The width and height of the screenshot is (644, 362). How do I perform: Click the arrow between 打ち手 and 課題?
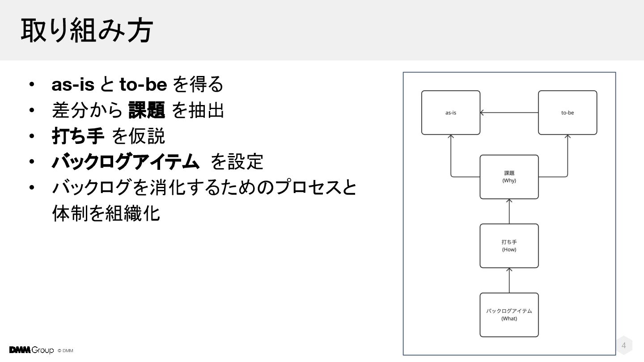[x=509, y=211]
